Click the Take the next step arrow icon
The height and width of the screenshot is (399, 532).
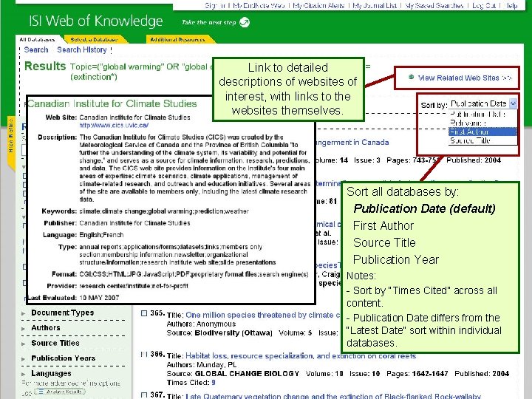(x=245, y=22)
